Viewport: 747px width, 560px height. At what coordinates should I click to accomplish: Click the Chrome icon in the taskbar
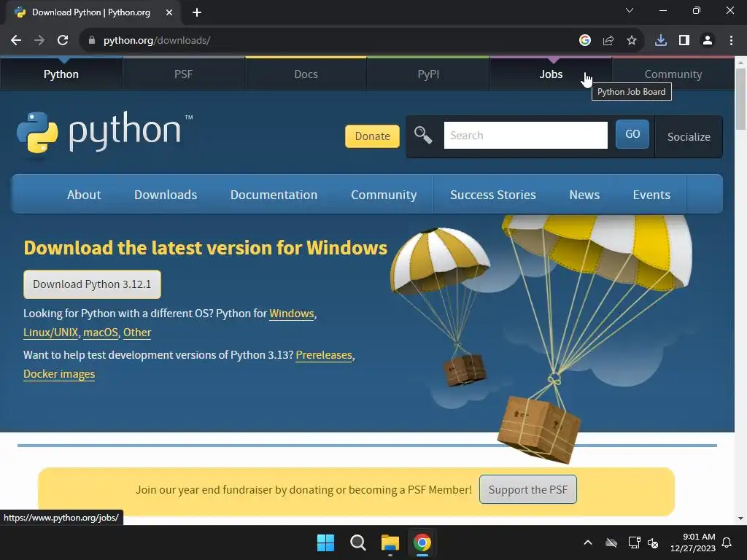pyautogui.click(x=422, y=542)
